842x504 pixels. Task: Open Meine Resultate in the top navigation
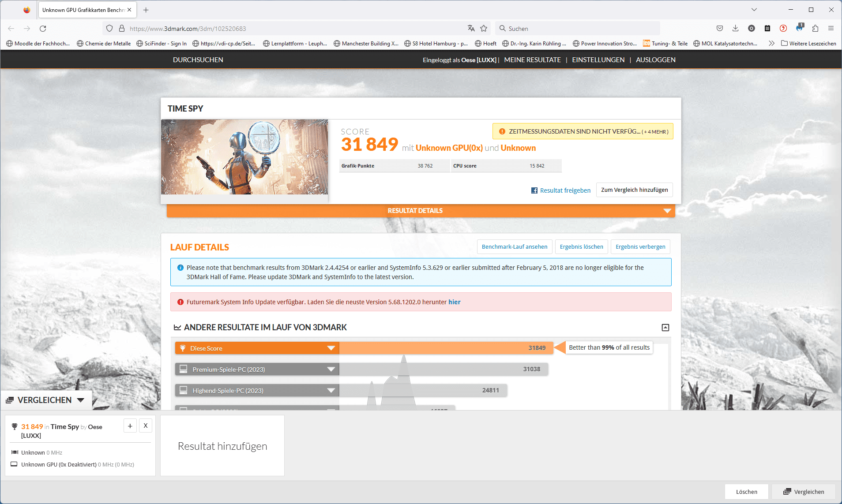(x=532, y=60)
